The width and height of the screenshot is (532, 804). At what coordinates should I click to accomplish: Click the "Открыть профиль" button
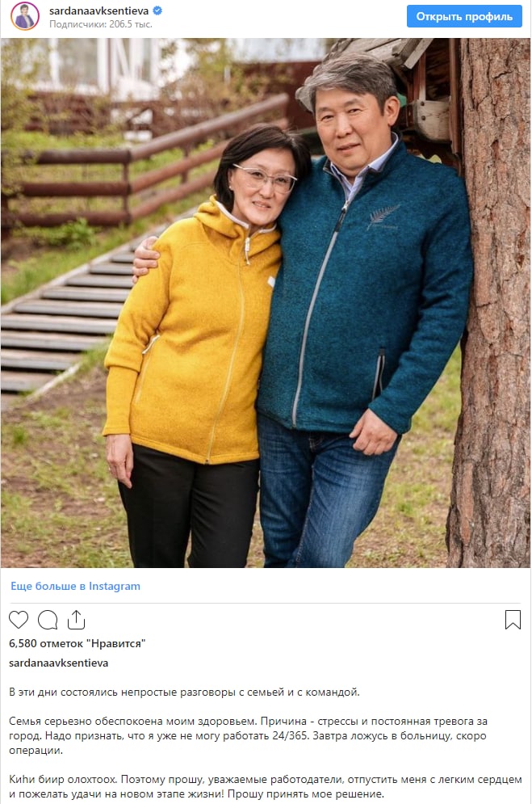click(464, 16)
